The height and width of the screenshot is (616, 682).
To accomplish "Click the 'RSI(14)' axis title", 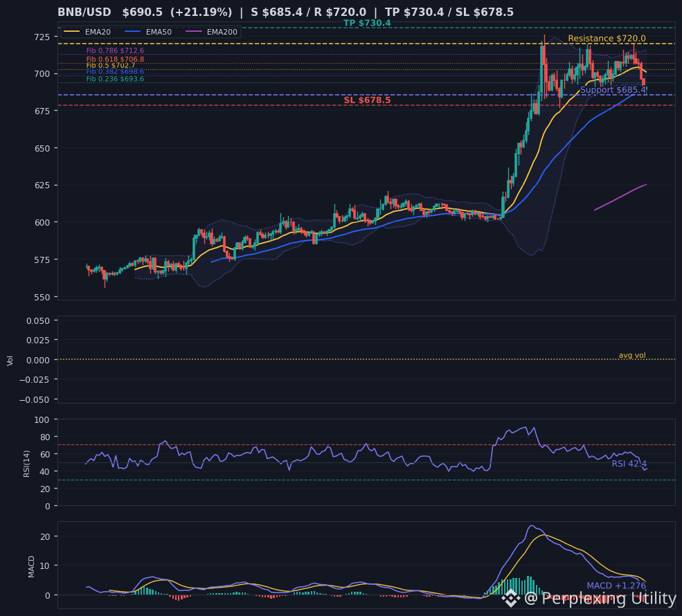I will (26, 464).
